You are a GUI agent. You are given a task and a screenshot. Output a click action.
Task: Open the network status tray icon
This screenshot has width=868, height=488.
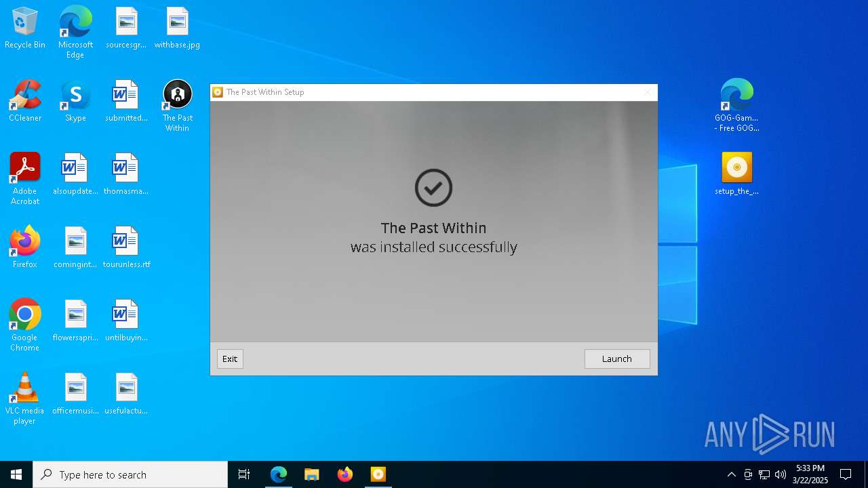pos(764,474)
